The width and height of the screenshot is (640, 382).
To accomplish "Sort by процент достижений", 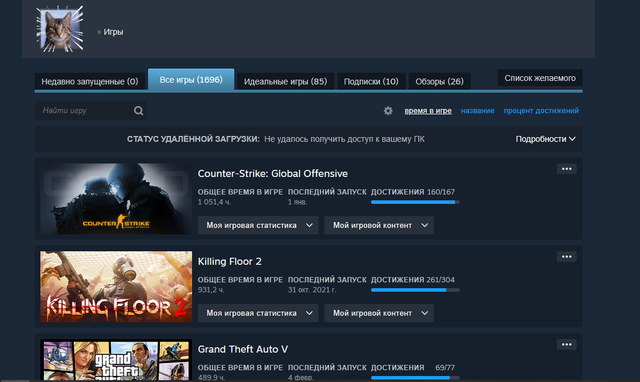I will point(541,111).
